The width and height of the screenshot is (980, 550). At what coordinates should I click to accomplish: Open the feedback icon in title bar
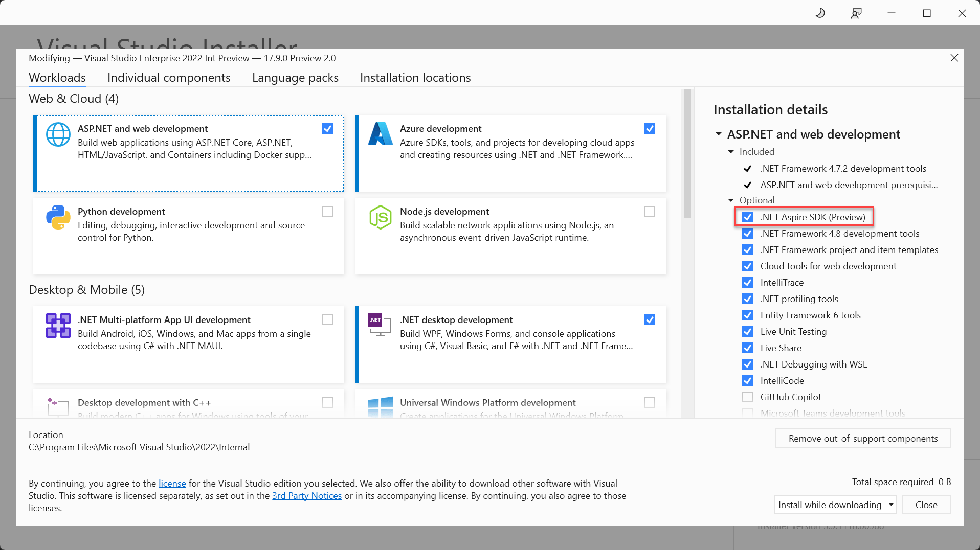pos(856,13)
